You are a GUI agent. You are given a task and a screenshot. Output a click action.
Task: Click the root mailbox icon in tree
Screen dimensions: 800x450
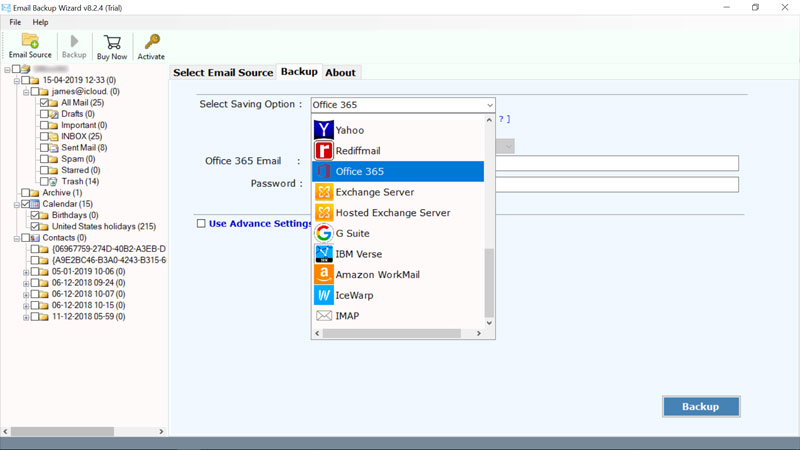(x=26, y=69)
